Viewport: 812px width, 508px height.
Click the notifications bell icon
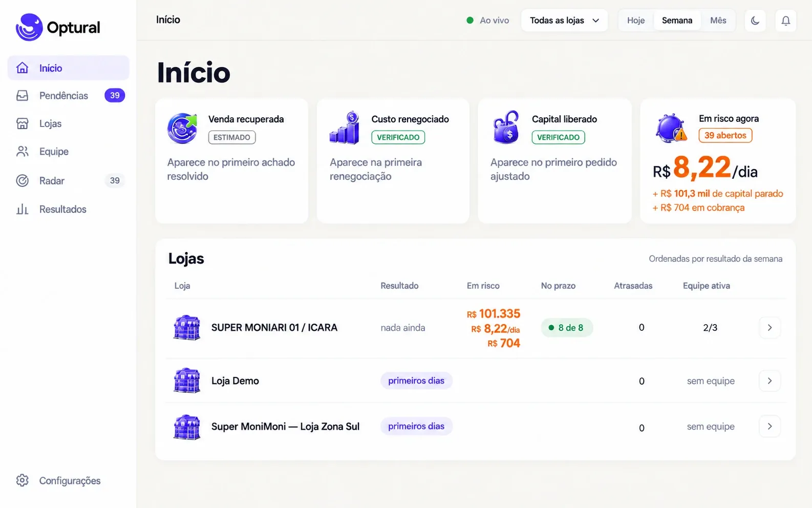786,20
